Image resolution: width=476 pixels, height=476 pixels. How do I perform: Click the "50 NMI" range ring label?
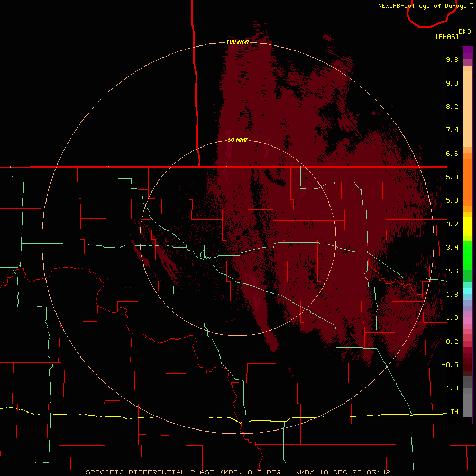[x=237, y=140]
